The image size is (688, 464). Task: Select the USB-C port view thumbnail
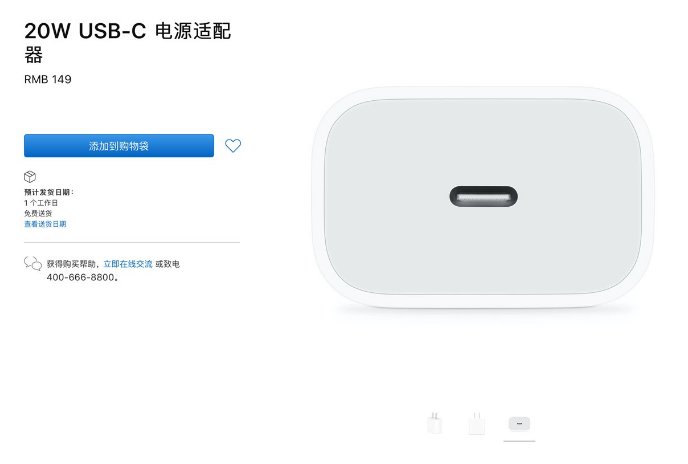pos(520,424)
